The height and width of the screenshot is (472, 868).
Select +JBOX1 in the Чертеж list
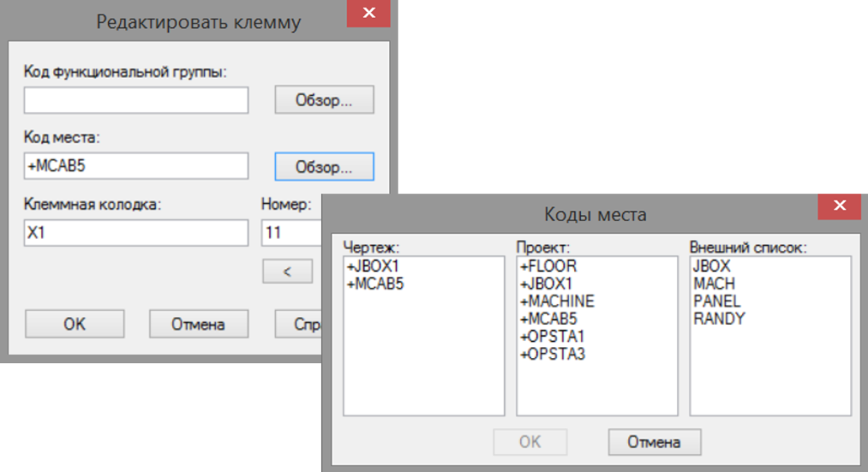point(372,266)
